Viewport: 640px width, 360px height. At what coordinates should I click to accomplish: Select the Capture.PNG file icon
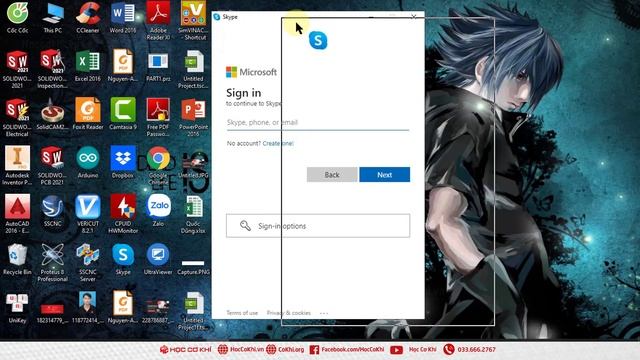[x=193, y=263]
